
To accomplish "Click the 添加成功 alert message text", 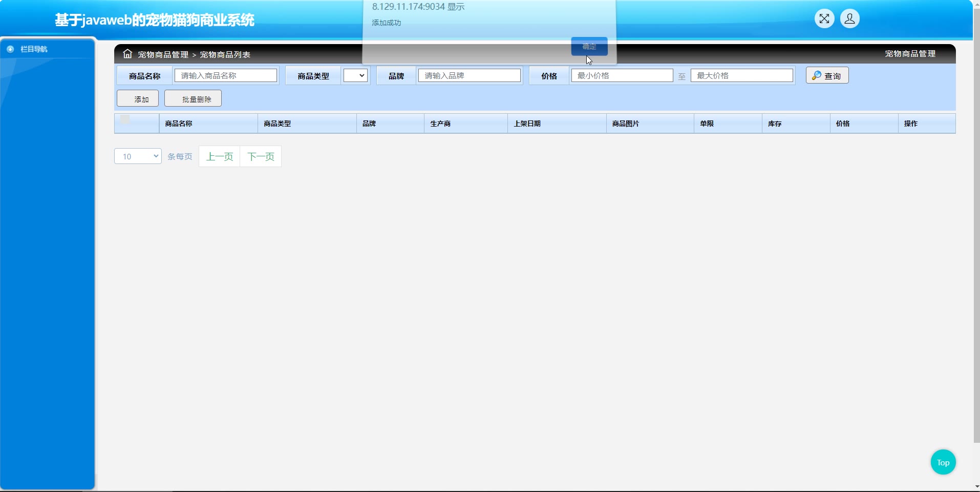I will [x=387, y=23].
